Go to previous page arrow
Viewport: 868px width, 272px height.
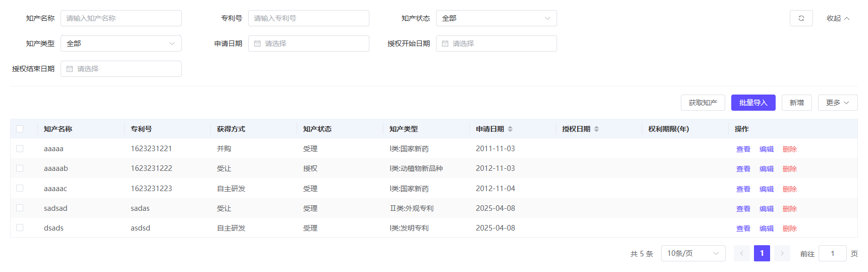pyautogui.click(x=742, y=253)
